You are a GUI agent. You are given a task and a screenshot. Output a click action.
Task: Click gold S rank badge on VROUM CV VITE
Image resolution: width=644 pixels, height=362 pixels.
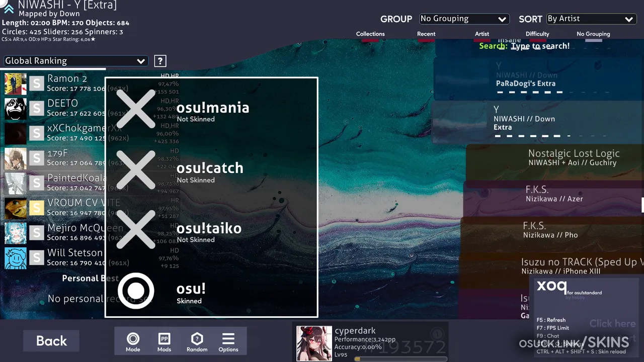pos(36,208)
